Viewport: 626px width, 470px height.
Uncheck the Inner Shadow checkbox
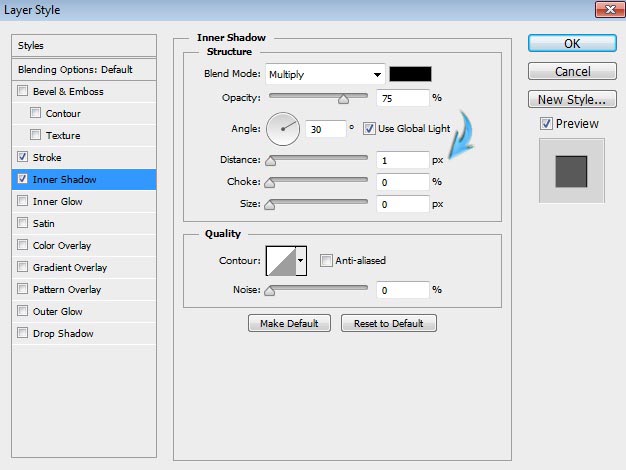(23, 178)
